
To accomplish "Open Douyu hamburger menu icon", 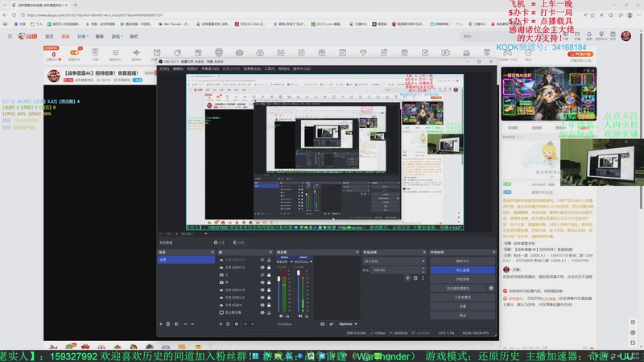I will point(10,36).
